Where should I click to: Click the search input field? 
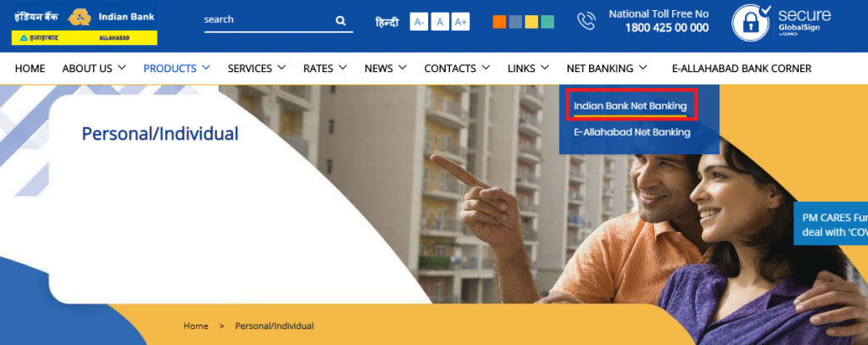(269, 20)
